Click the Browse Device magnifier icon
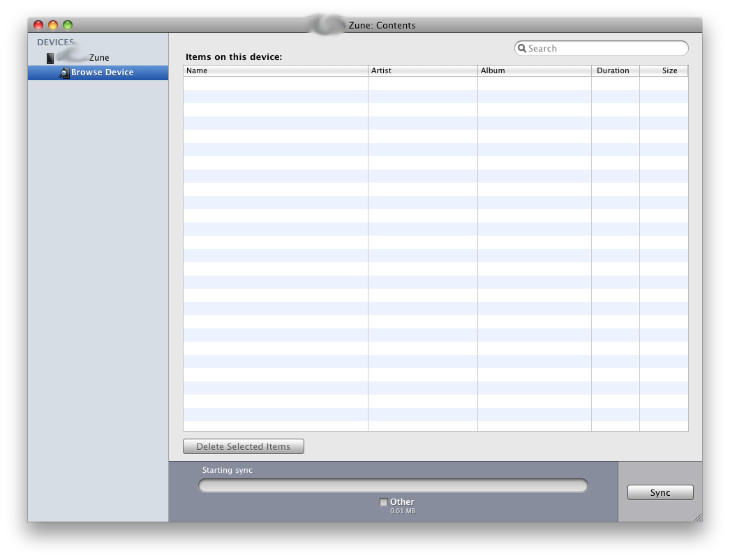Viewport: 730px width, 560px height. click(64, 73)
